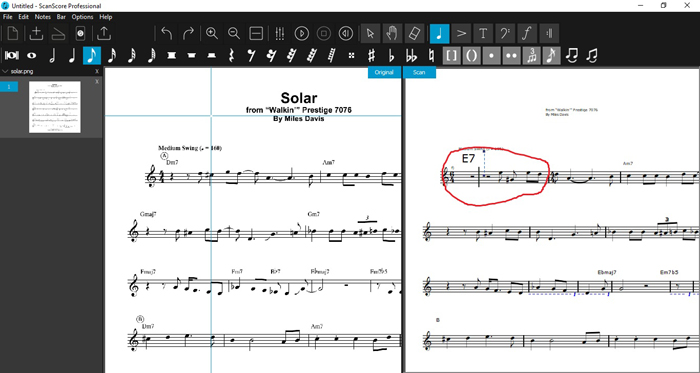
Task: Select the sharp accidental symbol
Action: [371, 56]
